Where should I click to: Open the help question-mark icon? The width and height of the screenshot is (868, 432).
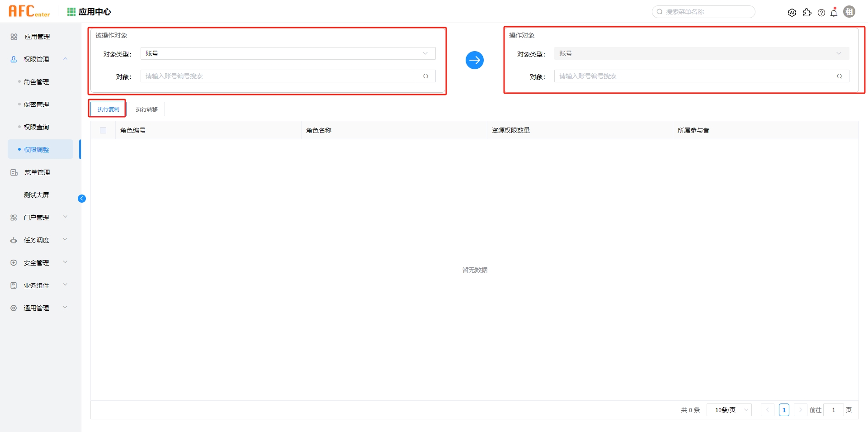point(821,13)
